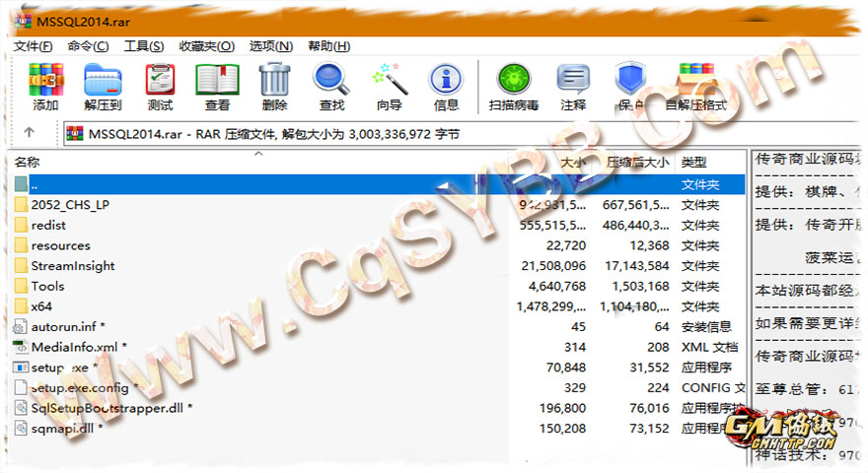Click the MediaInfo.xml file icon

point(21,348)
